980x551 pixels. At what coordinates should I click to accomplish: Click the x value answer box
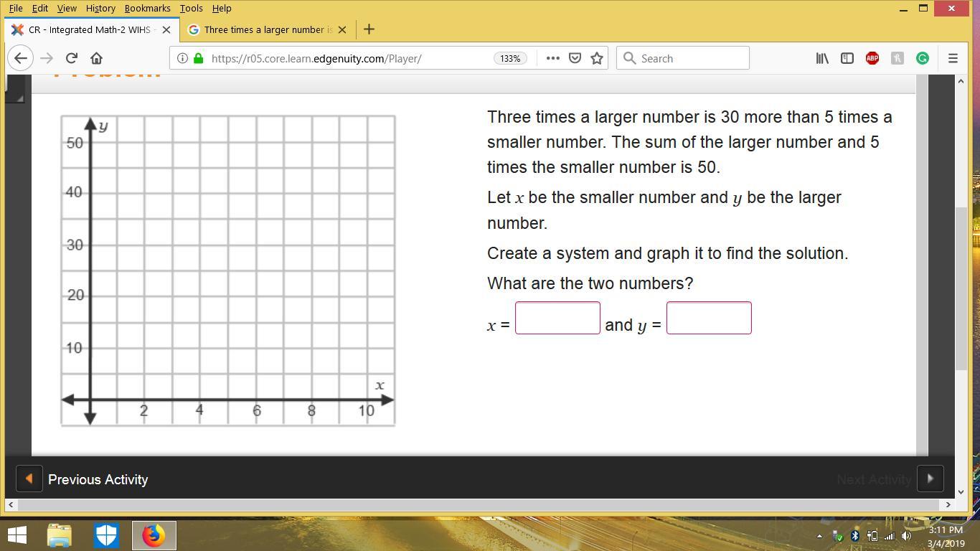[x=557, y=318]
